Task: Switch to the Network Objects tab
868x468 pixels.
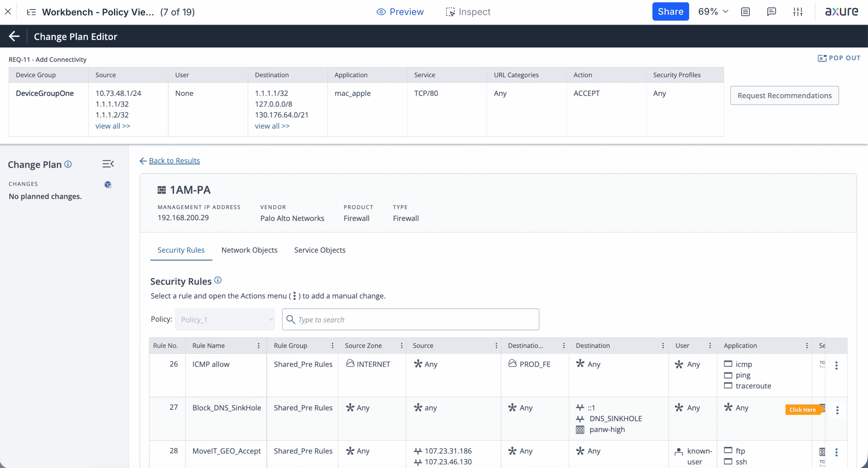Action: [x=249, y=250]
